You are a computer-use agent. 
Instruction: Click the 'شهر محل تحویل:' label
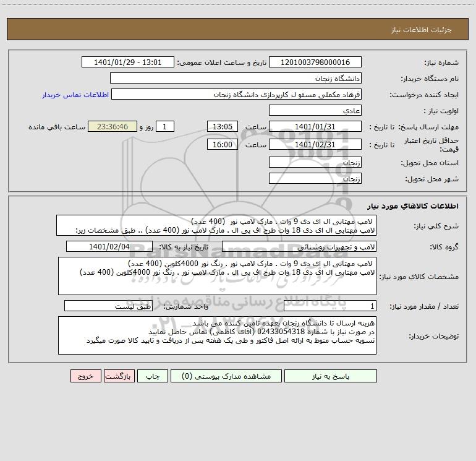click(x=431, y=179)
